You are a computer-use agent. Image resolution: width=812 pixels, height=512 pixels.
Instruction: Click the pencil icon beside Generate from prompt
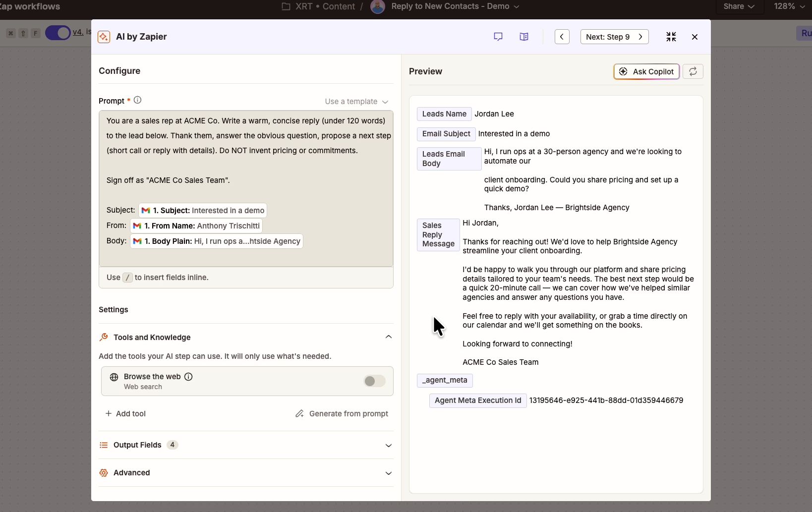pyautogui.click(x=299, y=414)
